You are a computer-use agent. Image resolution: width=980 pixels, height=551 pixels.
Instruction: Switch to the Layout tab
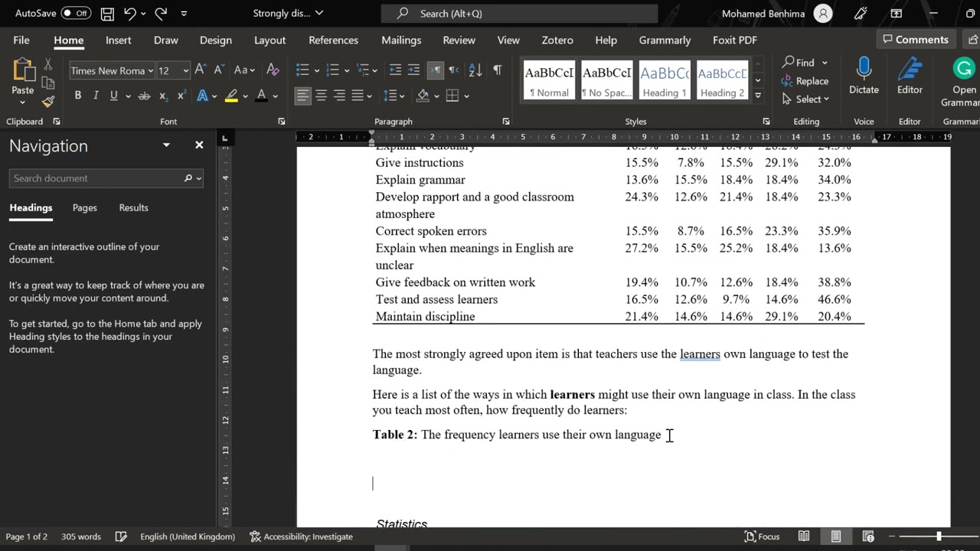pos(269,40)
